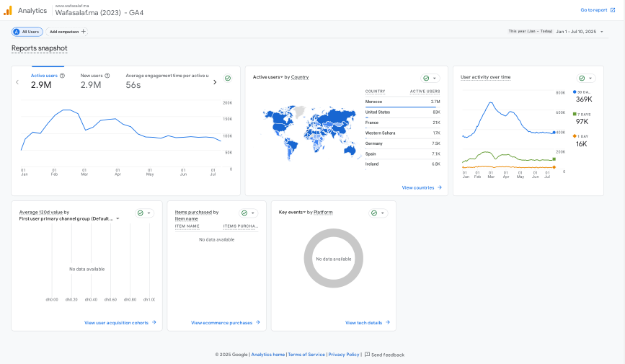Click the Send feedback icon in footer
Screen dimensions: 625x364
pyautogui.click(x=367, y=355)
